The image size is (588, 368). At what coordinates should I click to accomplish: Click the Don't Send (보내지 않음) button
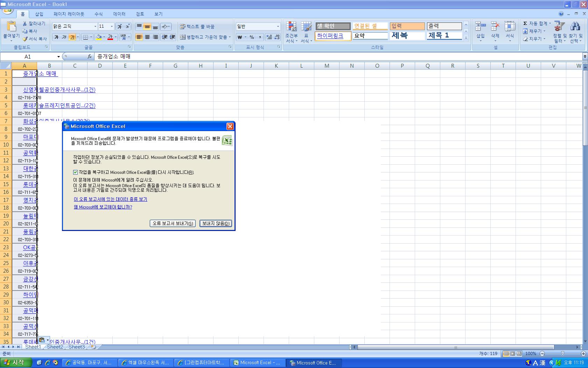pyautogui.click(x=216, y=223)
